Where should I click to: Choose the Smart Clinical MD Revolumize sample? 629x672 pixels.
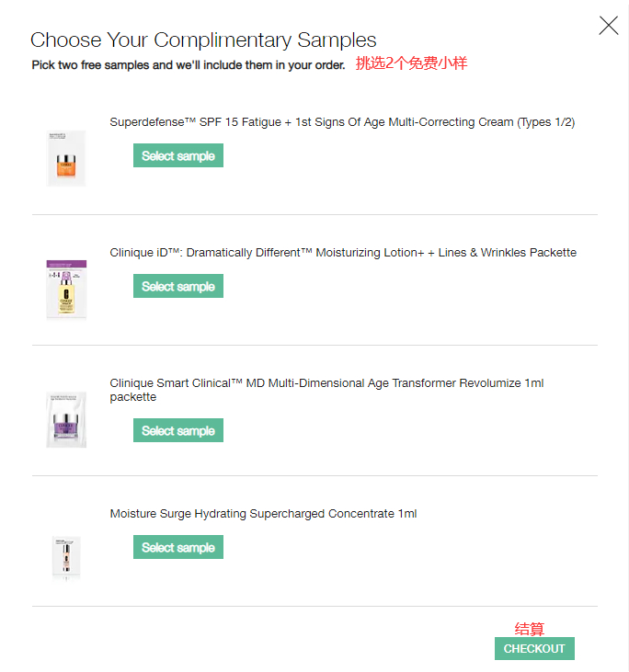pyautogui.click(x=178, y=431)
